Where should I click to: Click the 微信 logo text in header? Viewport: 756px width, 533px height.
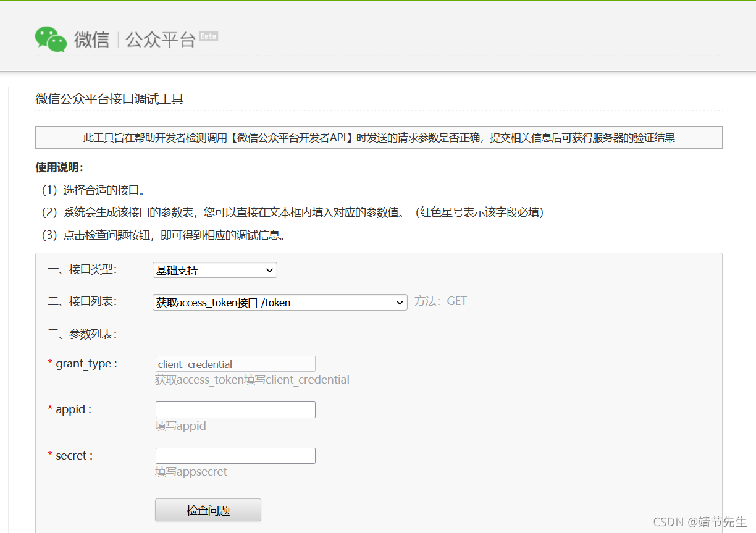pyautogui.click(x=92, y=40)
